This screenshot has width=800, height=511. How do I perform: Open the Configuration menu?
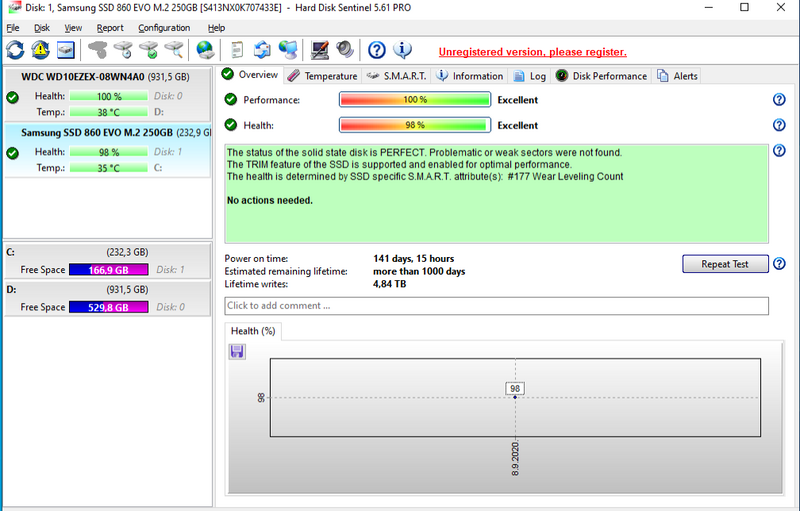click(164, 28)
